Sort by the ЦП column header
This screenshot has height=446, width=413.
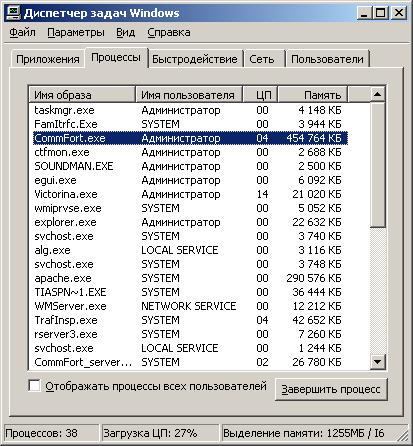pyautogui.click(x=260, y=95)
